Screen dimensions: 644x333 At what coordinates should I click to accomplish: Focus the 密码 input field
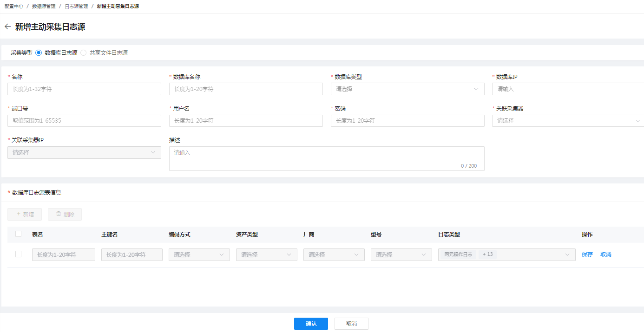(x=407, y=121)
